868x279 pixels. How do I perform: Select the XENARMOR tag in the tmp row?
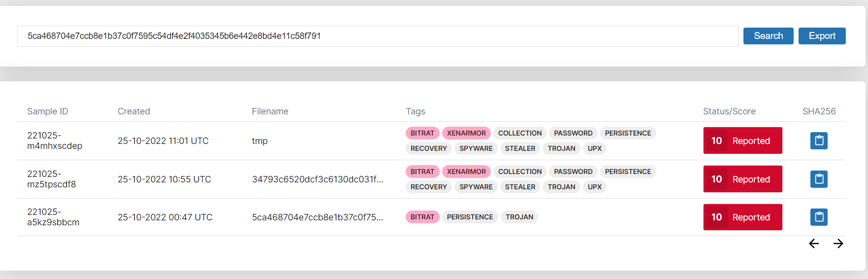(x=466, y=133)
